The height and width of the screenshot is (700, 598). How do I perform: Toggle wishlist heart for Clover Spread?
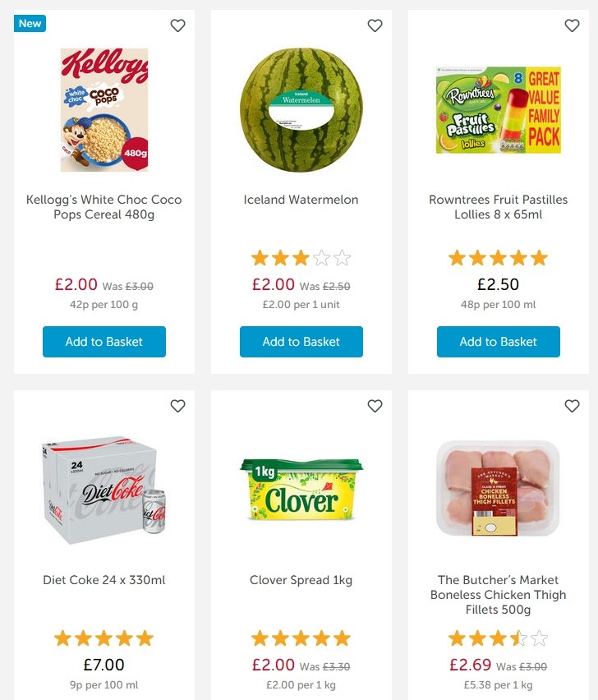(x=375, y=406)
